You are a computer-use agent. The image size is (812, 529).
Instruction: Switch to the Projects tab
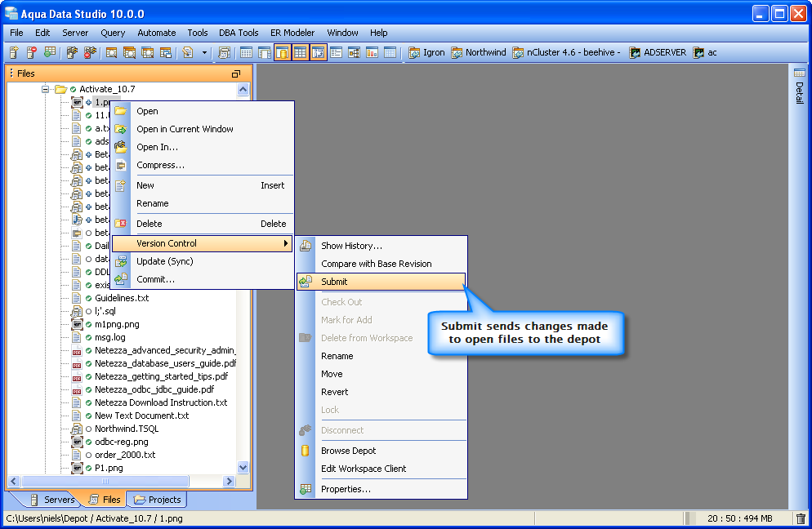point(158,500)
